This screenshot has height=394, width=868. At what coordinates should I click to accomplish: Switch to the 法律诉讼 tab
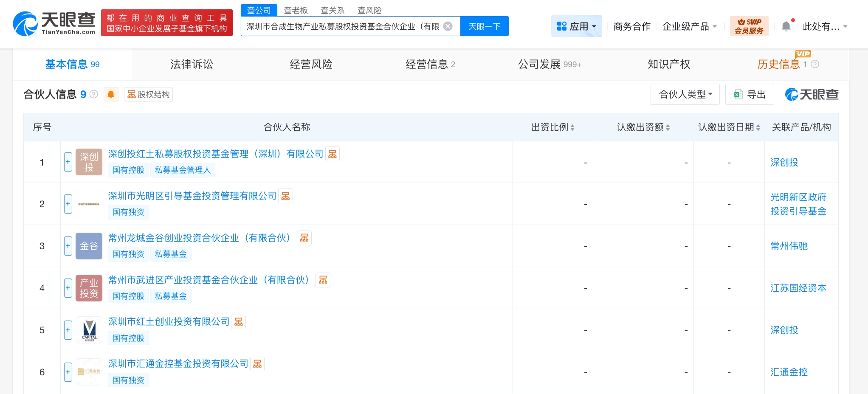pos(192,64)
